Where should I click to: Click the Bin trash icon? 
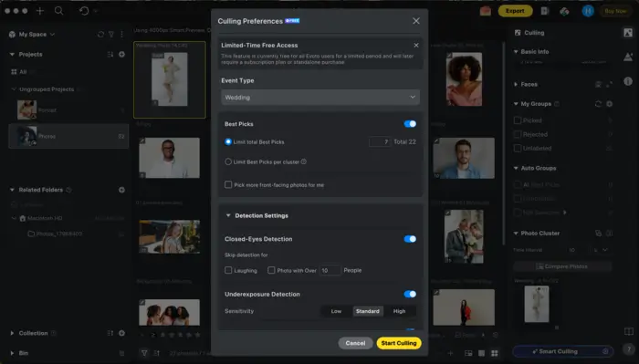pyautogui.click(x=121, y=353)
